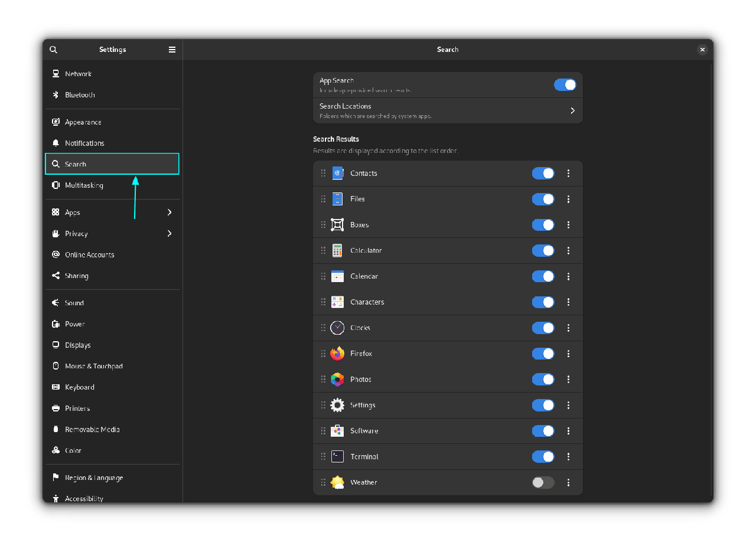Open the three-dot menu for Software
This screenshot has width=756, height=549.
pyautogui.click(x=568, y=431)
